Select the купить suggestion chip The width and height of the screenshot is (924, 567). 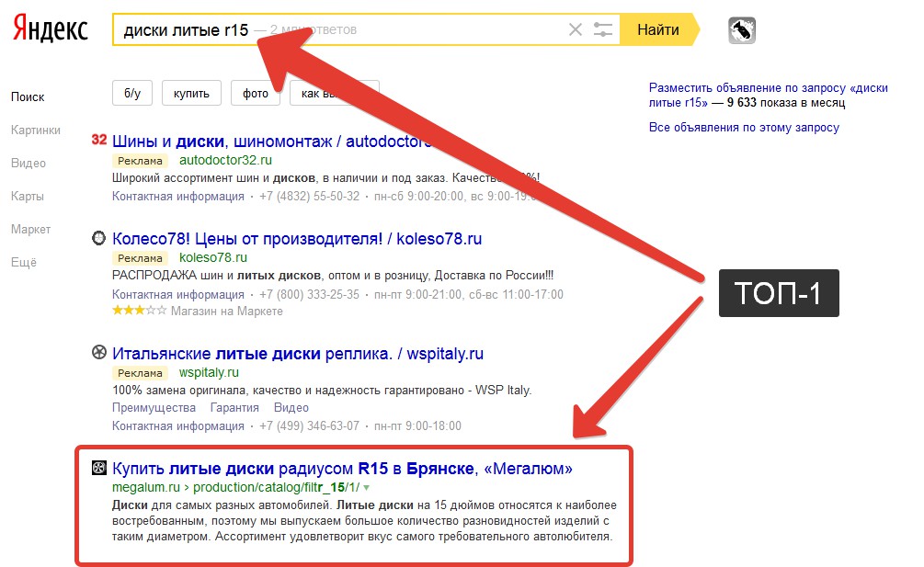point(191,93)
